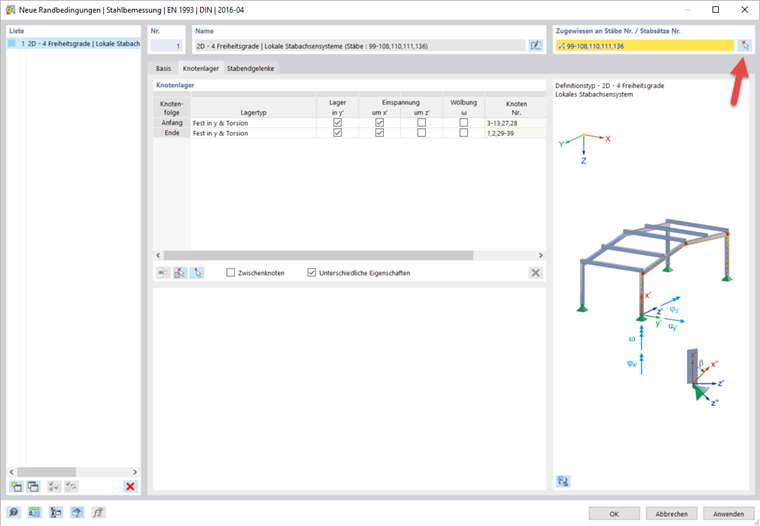Viewport: 760px width, 526px height.
Task: Click the OK button
Action: pos(614,513)
